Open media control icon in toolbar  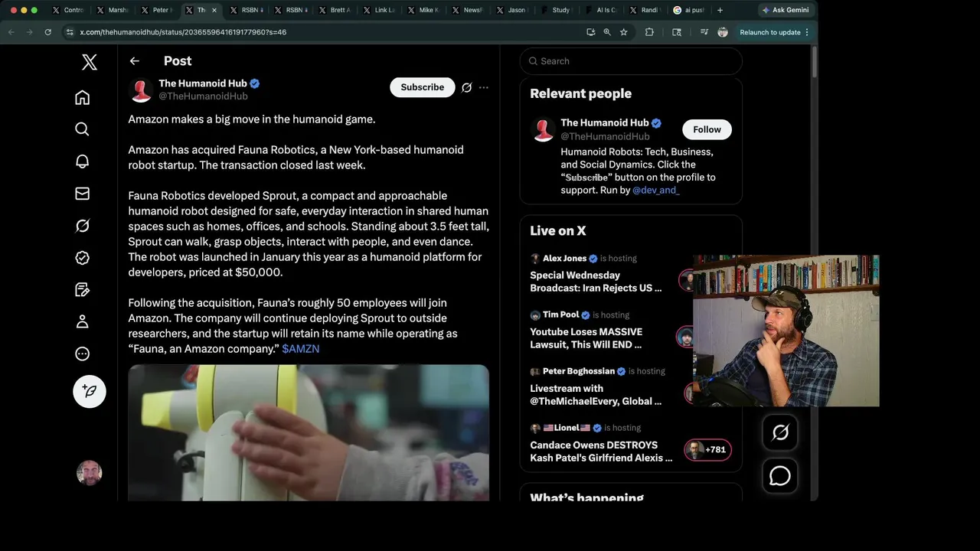click(704, 32)
